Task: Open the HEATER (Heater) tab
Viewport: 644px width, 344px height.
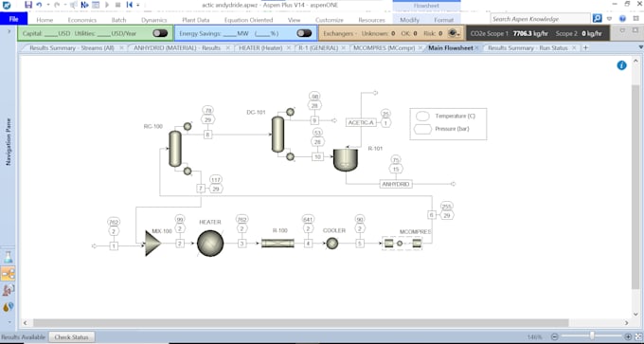Action: [x=260, y=48]
